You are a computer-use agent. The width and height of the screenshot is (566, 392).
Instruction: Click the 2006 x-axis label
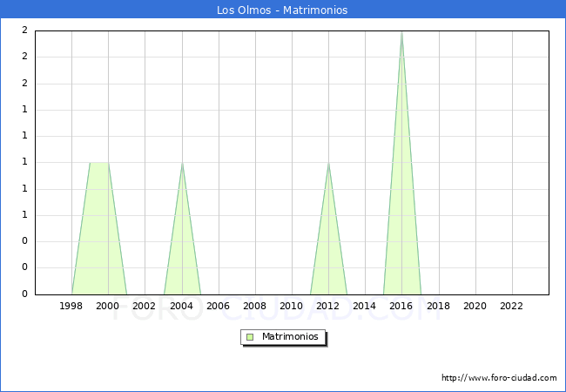pos(219,306)
